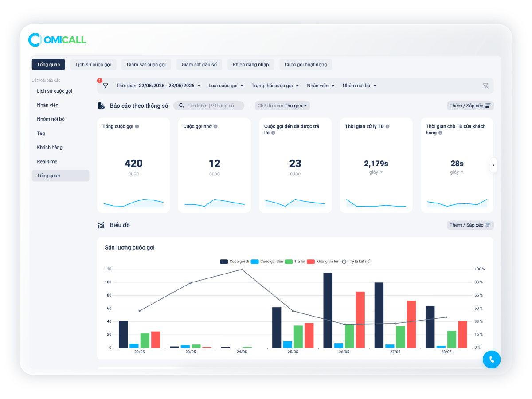Show next metric cards with the right arrow

pyautogui.click(x=493, y=165)
